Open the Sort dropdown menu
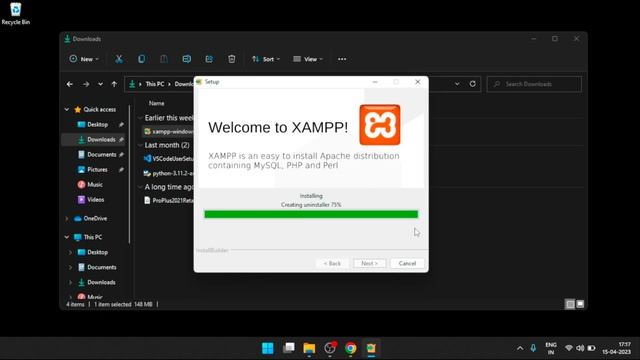The image size is (640, 360). (x=266, y=59)
